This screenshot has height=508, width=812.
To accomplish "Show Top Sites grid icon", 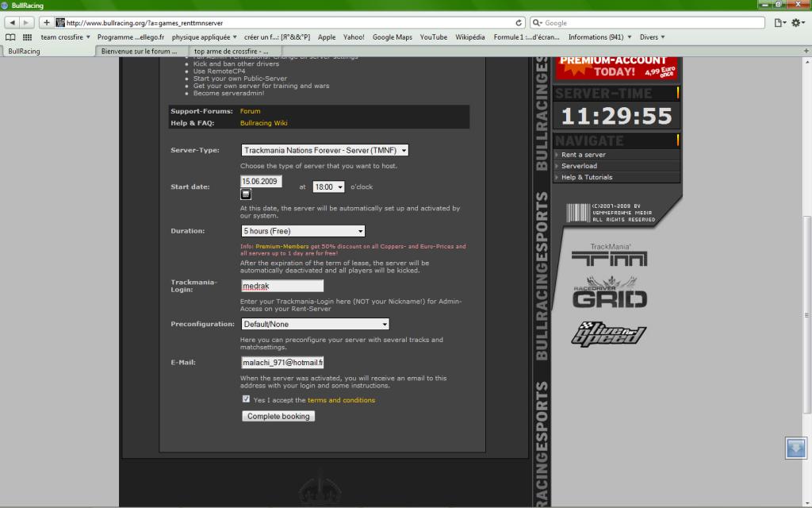I will 27,37.
